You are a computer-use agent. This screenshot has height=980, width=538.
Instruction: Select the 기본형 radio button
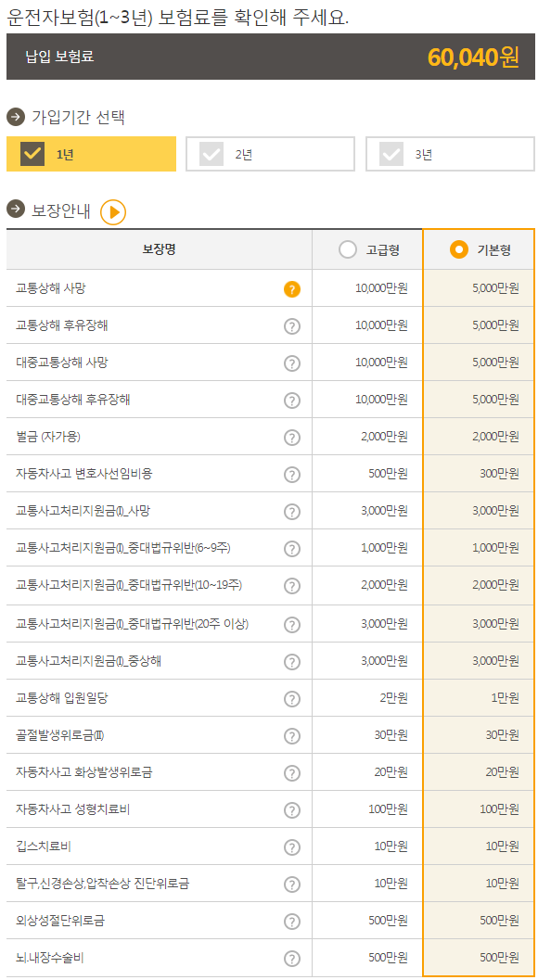point(459,250)
